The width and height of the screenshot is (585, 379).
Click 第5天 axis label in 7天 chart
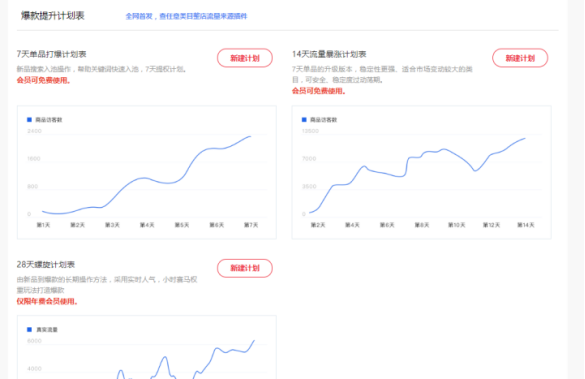point(182,225)
